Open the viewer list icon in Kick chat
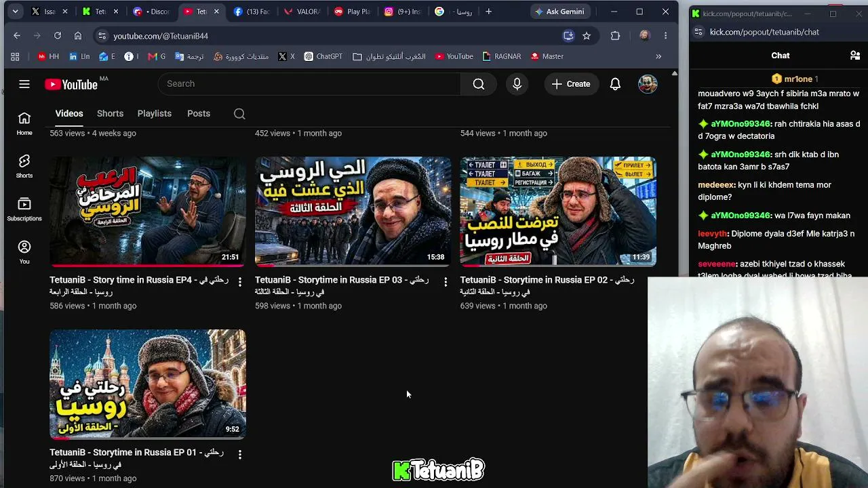 point(855,56)
